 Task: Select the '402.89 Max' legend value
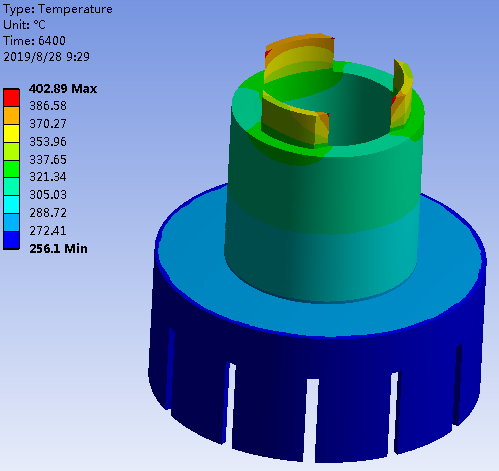[63, 89]
